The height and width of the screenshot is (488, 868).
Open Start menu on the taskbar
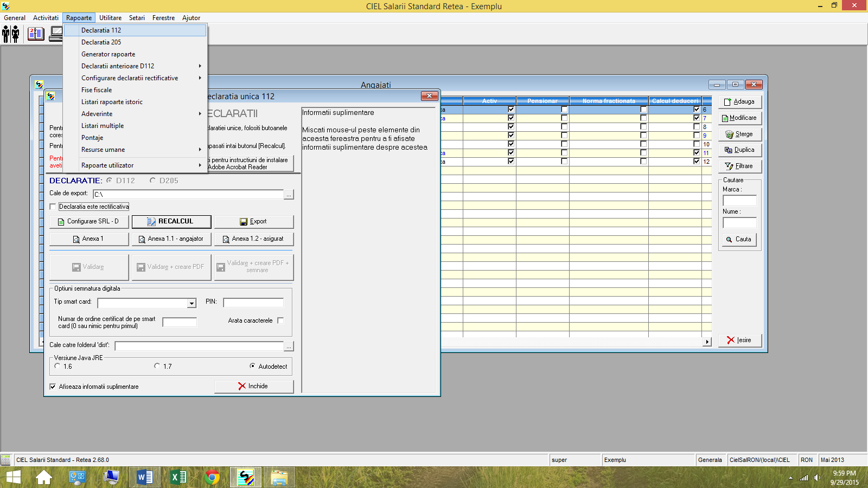[13, 478]
